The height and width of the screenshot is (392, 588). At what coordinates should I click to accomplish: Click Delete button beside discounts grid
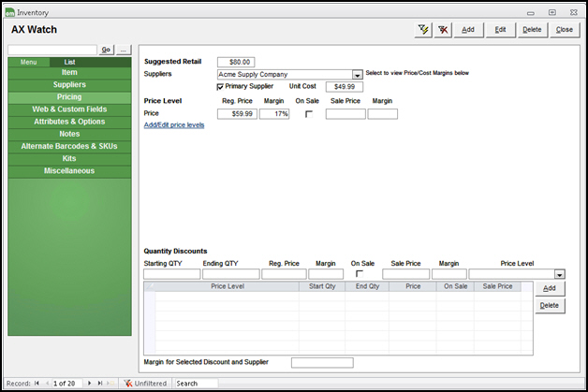(550, 305)
